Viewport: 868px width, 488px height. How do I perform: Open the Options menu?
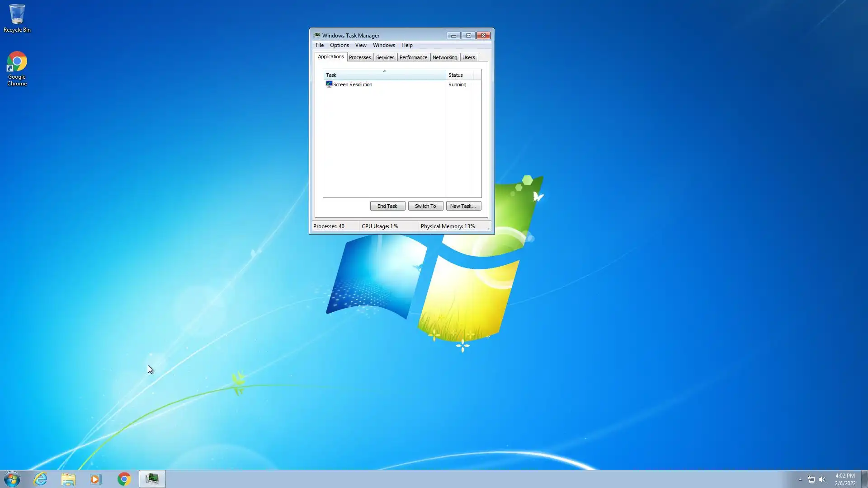339,45
